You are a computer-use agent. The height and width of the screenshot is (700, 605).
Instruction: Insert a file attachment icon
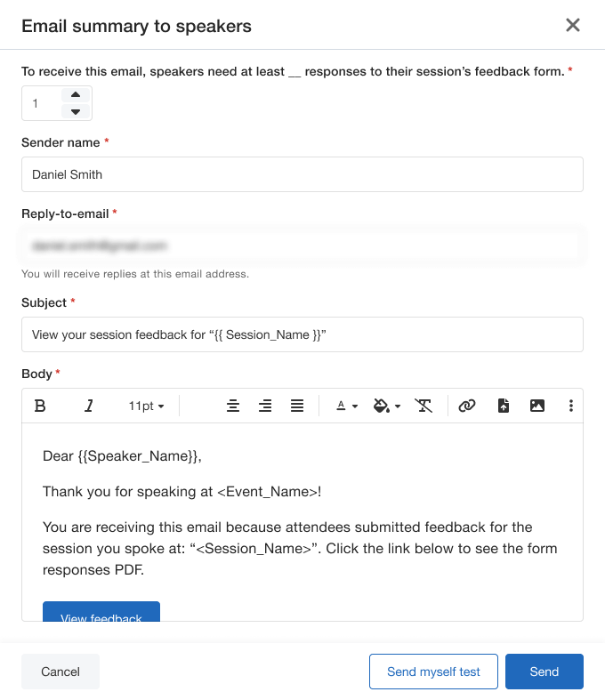point(504,406)
